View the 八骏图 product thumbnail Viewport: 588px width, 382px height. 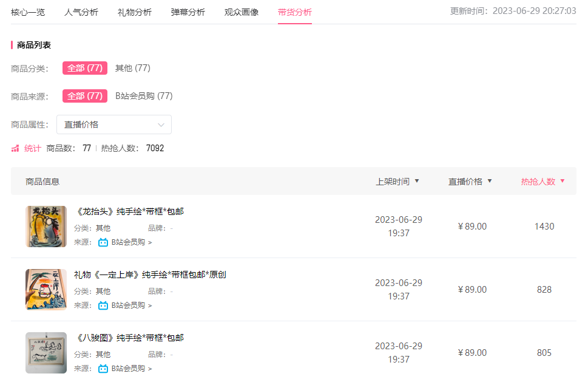(46, 353)
